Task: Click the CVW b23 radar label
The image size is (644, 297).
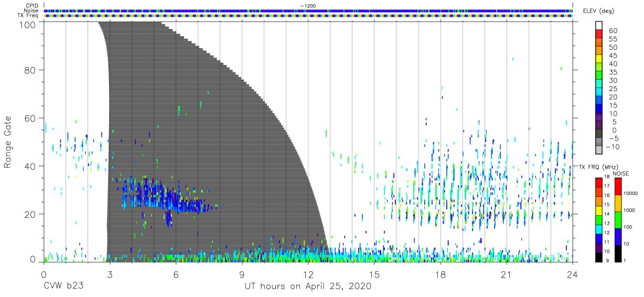Action: 63,287
